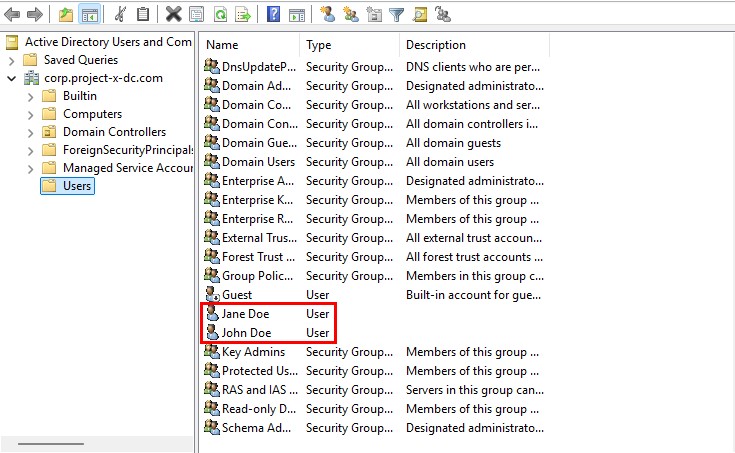The height and width of the screenshot is (453, 735).
Task: Click the Delete X icon in the toolbar
Action: pos(173,14)
